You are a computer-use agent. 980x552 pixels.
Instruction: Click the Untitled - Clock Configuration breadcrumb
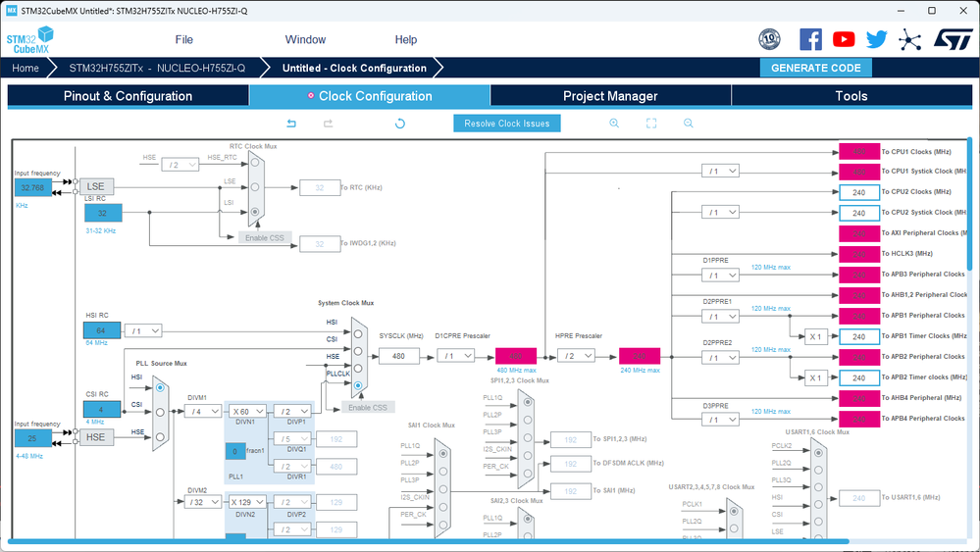point(354,68)
